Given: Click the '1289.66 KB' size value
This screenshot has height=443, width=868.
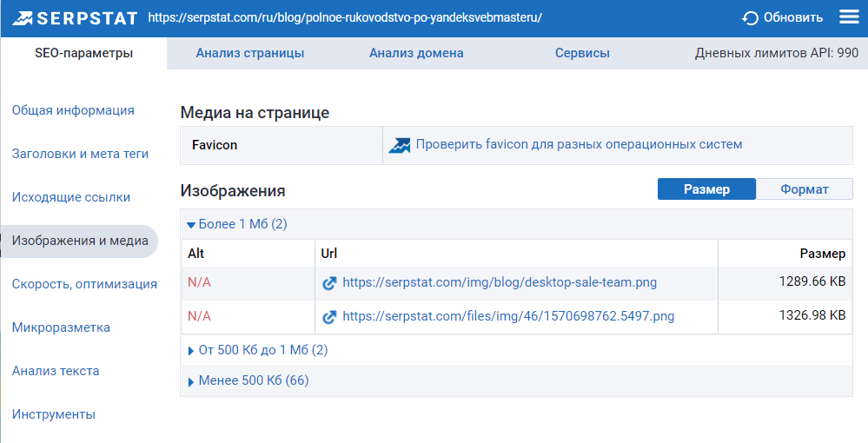Looking at the screenshot, I should 812,281.
